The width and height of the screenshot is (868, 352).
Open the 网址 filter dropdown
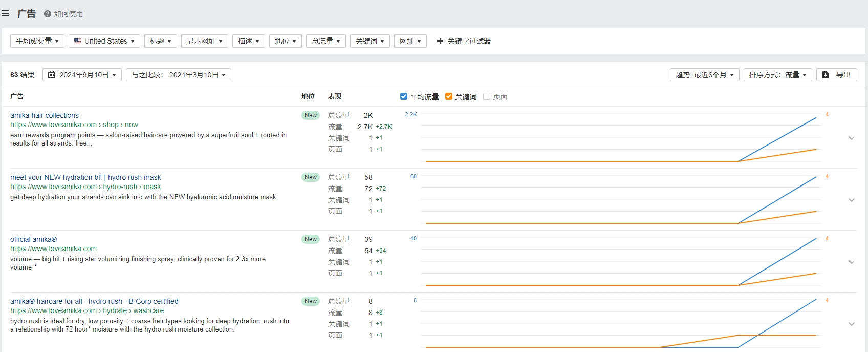(x=410, y=41)
